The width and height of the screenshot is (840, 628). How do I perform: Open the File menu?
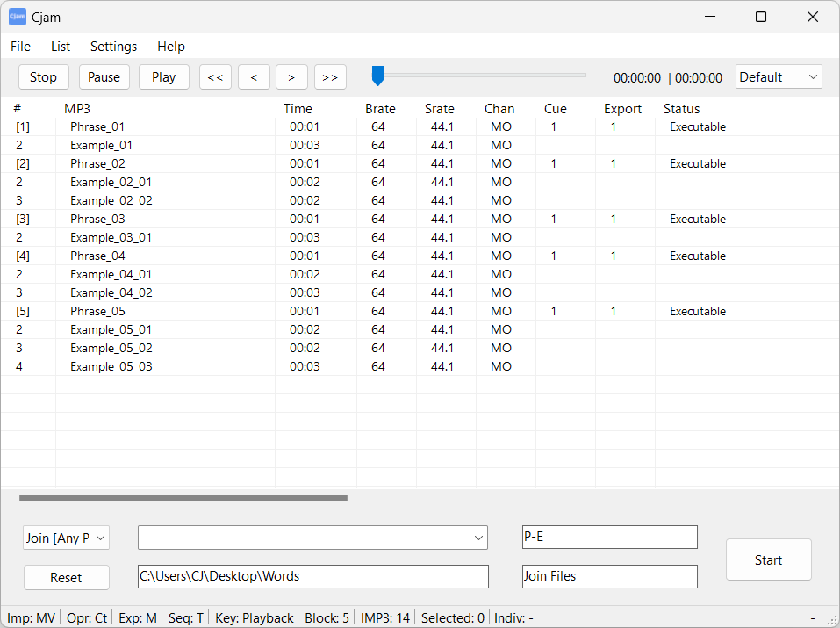point(20,47)
